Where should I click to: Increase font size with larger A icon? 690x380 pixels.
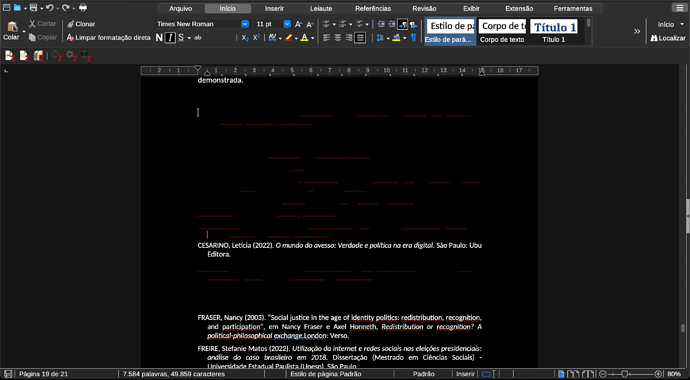[x=298, y=24]
